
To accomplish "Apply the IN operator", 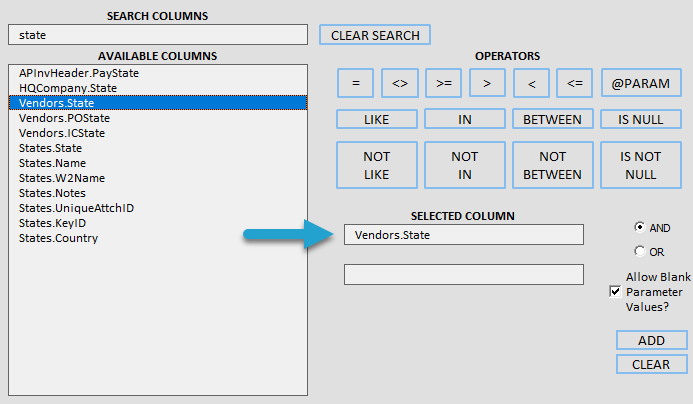I will pyautogui.click(x=465, y=119).
